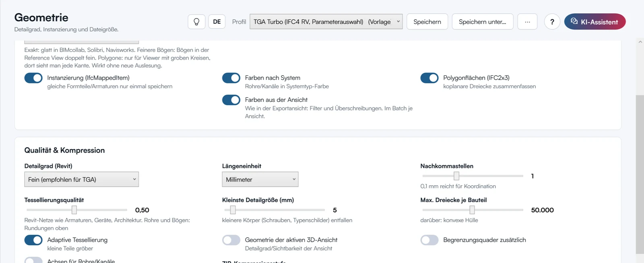Click hint 'Detailgrad/Sichtbarkeit der Ansicht'
The height and width of the screenshot is (263, 644).
pyautogui.click(x=289, y=249)
